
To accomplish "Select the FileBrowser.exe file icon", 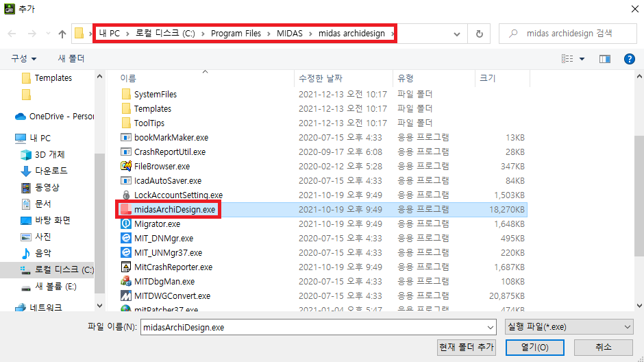I will [125, 166].
